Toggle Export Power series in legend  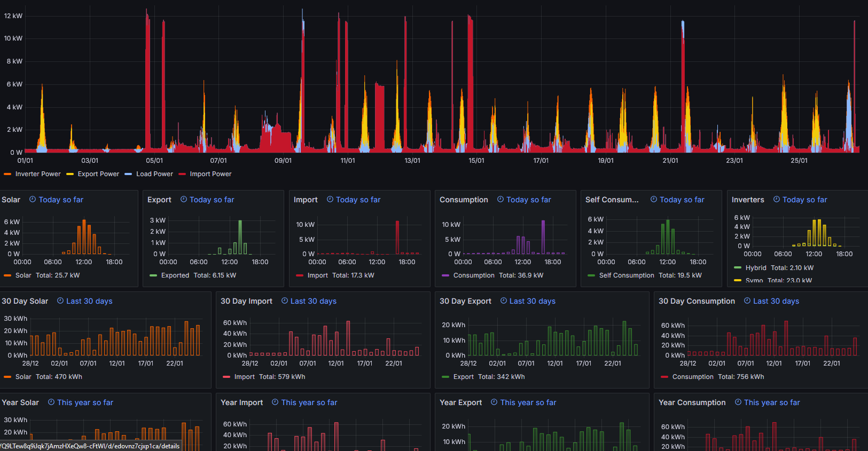98,174
